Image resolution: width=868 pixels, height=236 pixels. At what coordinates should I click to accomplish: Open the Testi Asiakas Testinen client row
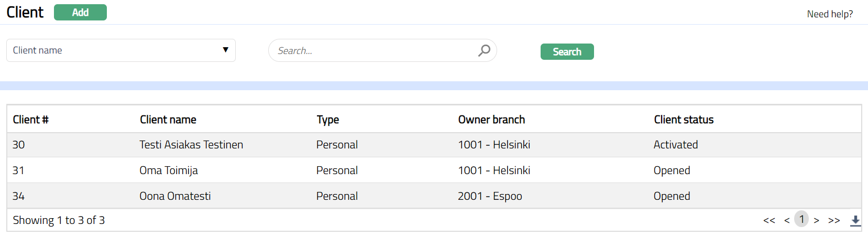pos(191,145)
